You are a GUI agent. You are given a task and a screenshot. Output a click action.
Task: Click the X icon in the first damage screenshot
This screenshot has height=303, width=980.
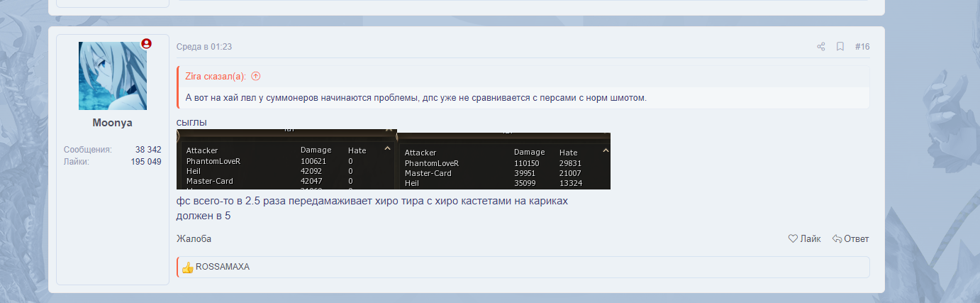pos(388,131)
